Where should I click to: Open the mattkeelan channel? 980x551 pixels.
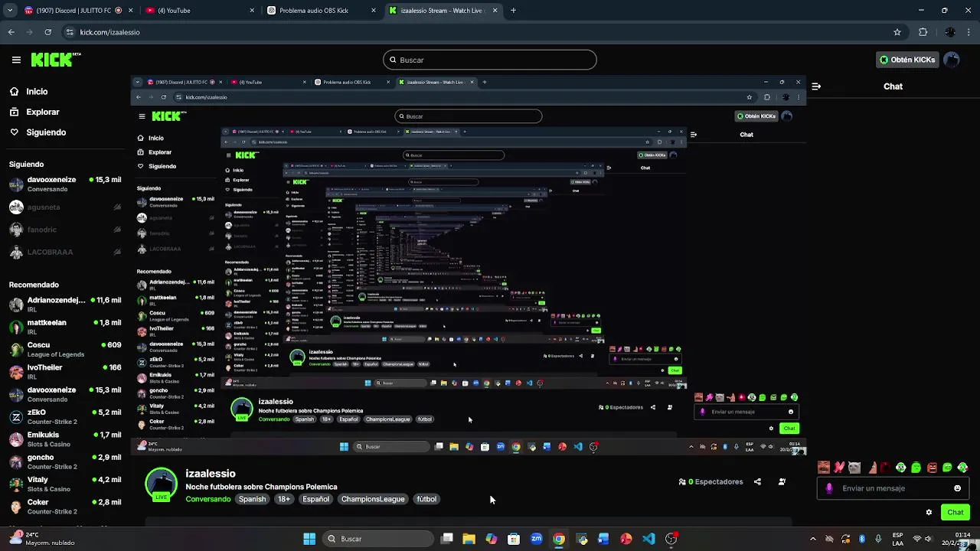pos(65,327)
